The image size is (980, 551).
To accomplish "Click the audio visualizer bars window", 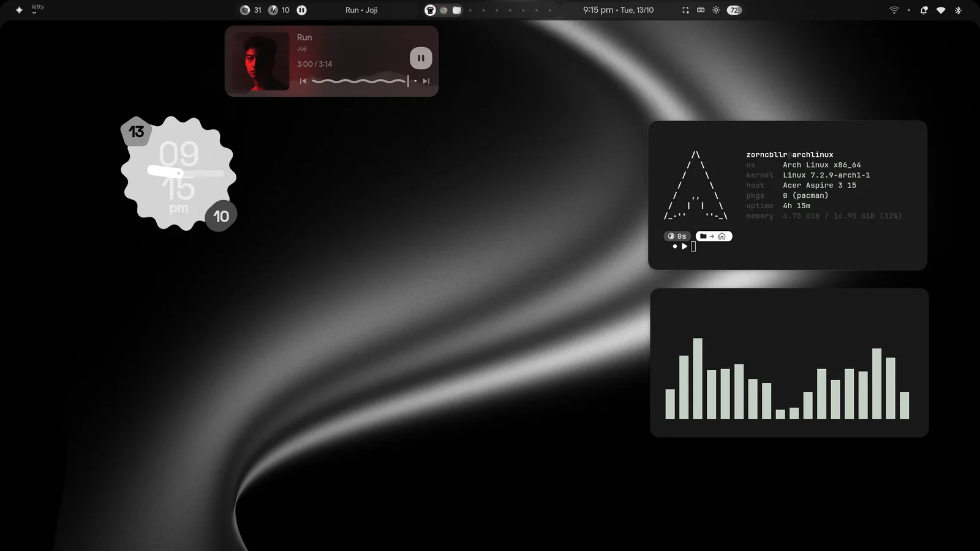I will 789,362.
